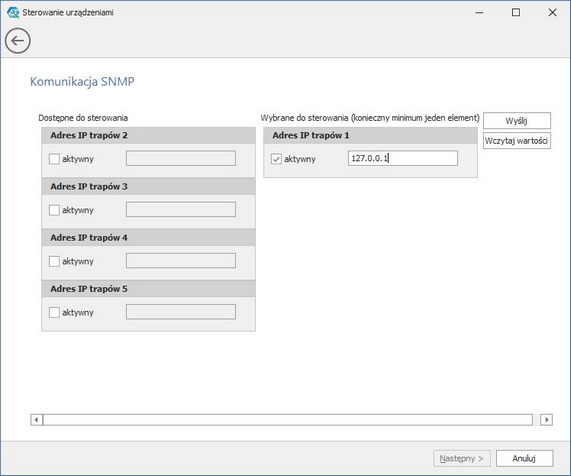This screenshot has width=571, height=476.
Task: Click the Adres IP trapów 5 text field
Action: point(181,312)
